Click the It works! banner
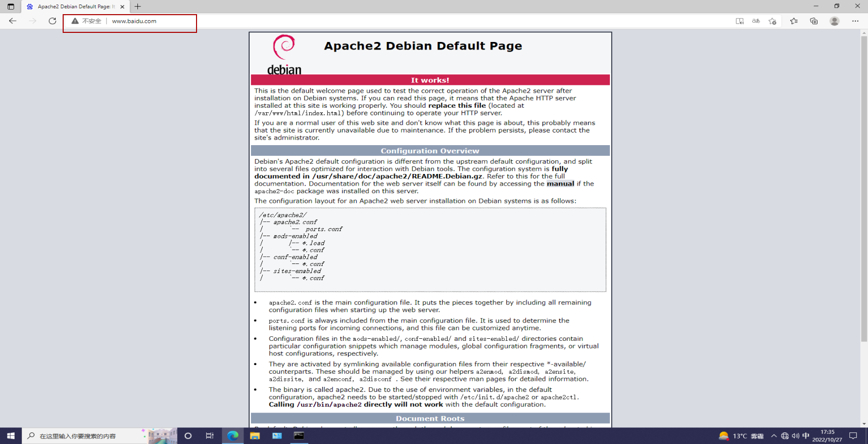Screen dimensions: 868x444 coord(430,80)
